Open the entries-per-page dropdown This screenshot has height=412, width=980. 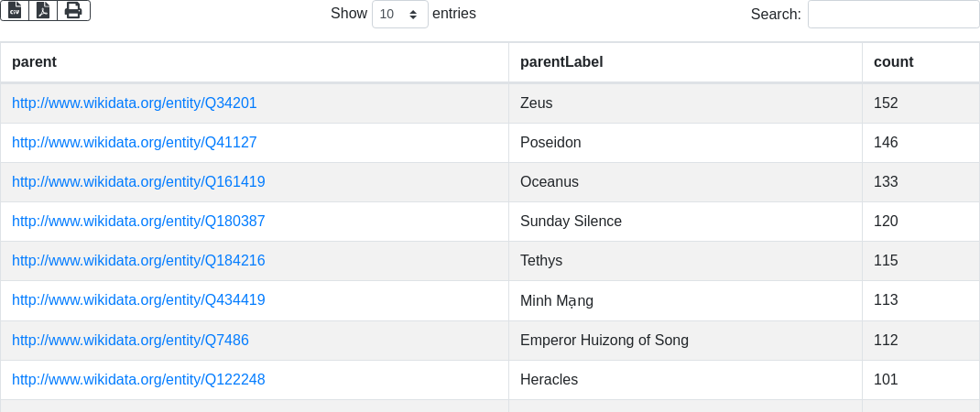399,14
